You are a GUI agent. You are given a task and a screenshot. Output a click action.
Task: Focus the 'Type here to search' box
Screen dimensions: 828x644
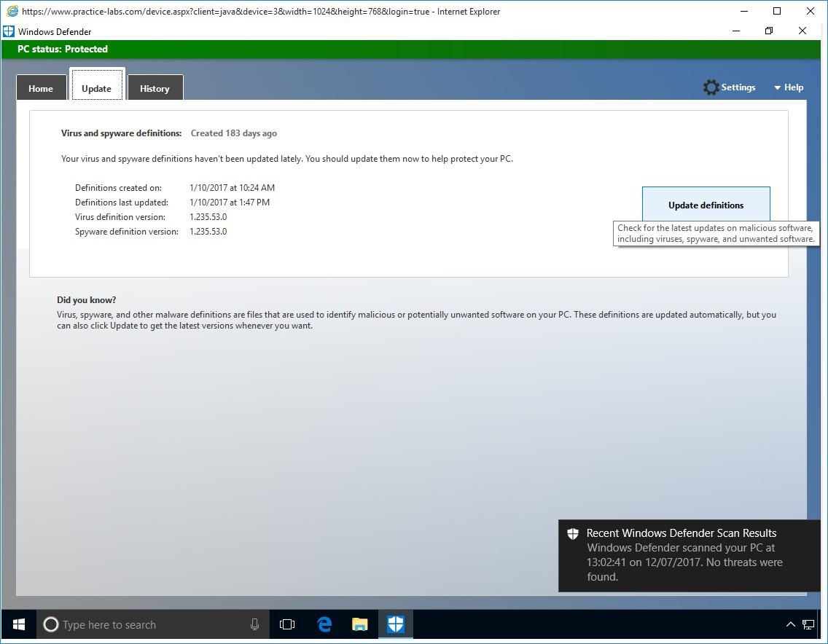click(x=152, y=625)
